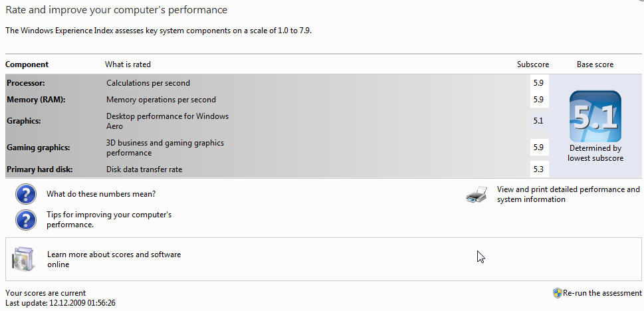Screen dimensions: 644x311
Task: Open "View and print detailed performance" link
Action: pyautogui.click(x=568, y=194)
